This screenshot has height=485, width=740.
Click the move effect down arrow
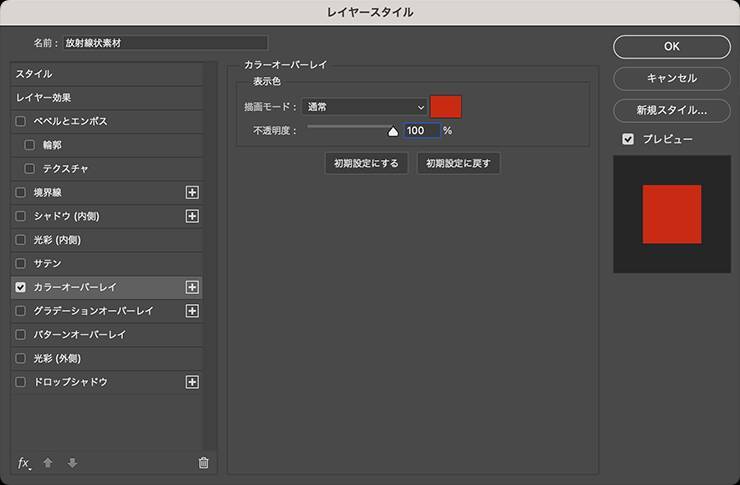(x=72, y=463)
